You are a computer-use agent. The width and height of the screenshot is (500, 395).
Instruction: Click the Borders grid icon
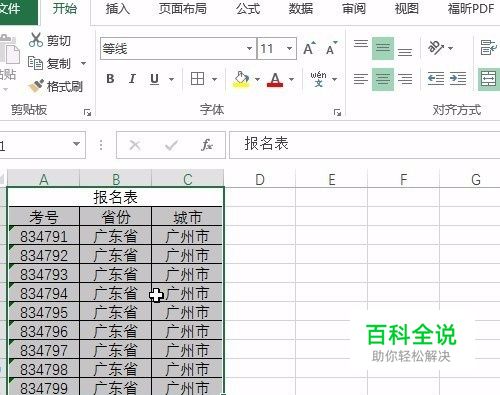click(x=197, y=79)
